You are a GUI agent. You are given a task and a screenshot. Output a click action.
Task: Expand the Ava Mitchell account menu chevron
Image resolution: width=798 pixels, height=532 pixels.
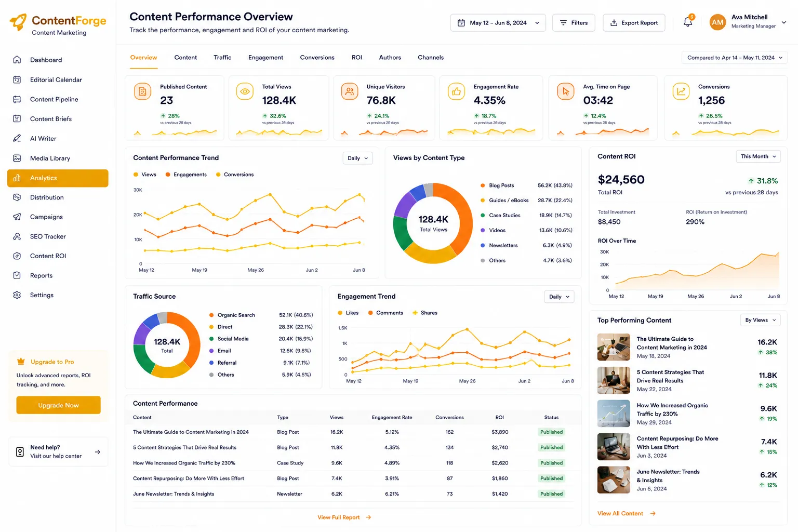coord(784,22)
